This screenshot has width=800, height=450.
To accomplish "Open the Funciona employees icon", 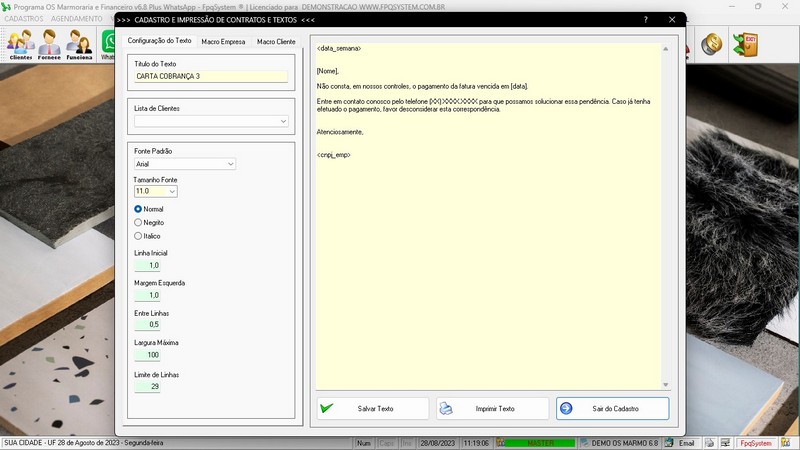I will coord(80,45).
